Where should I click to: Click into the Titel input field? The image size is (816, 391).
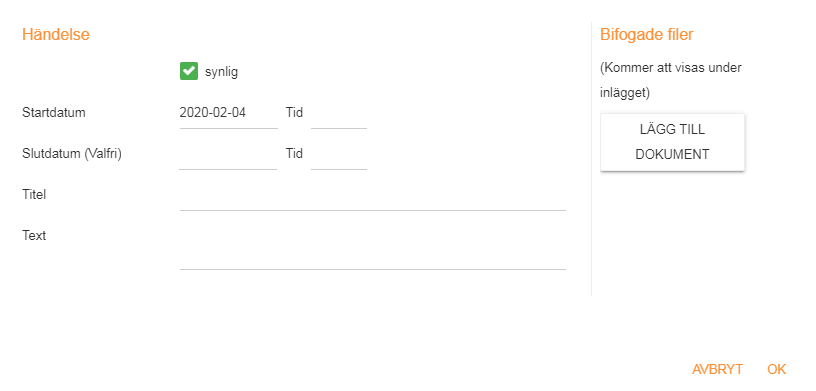pyautogui.click(x=373, y=196)
